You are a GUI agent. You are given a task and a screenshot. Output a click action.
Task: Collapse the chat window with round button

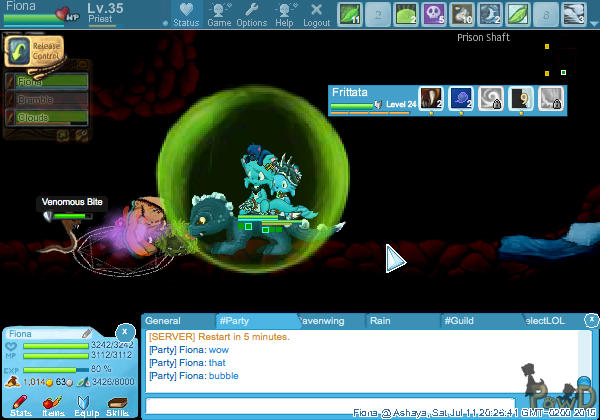(x=592, y=319)
